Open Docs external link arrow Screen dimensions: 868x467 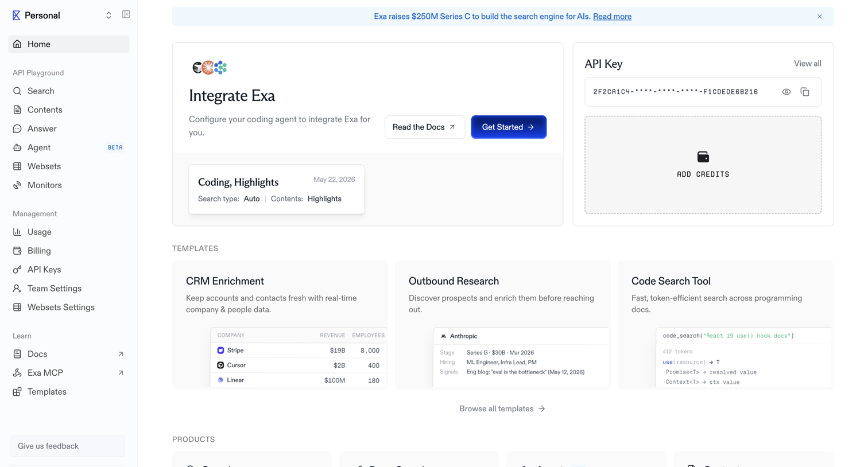[x=121, y=354]
